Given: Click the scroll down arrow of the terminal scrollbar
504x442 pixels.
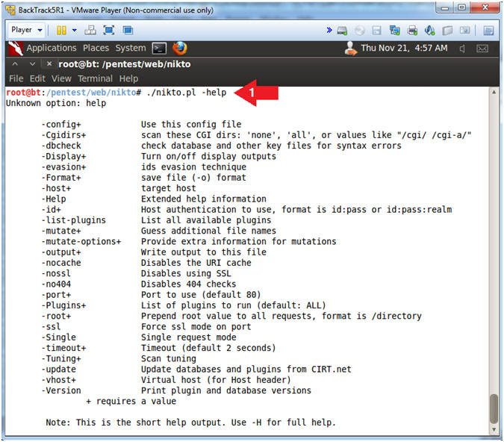Looking at the screenshot, I should point(494,429).
